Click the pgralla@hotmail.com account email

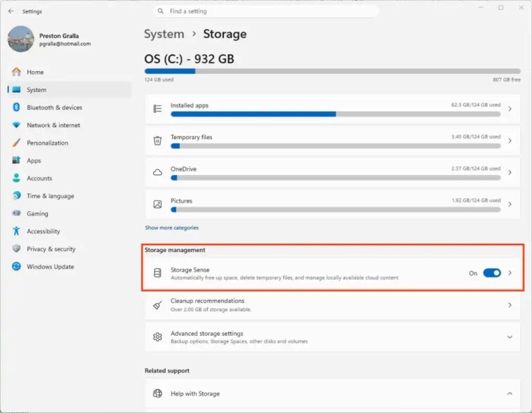coord(65,44)
